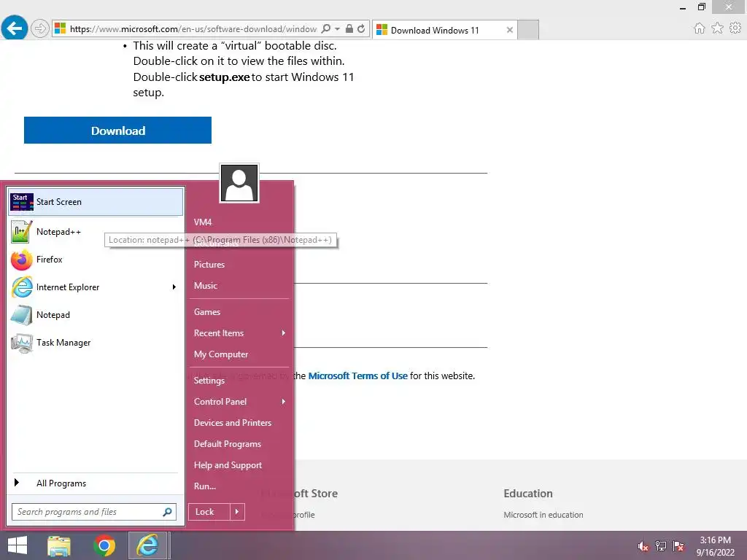Image resolution: width=747 pixels, height=560 pixels.
Task: Click the search magnifier in start menu
Action: point(167,512)
